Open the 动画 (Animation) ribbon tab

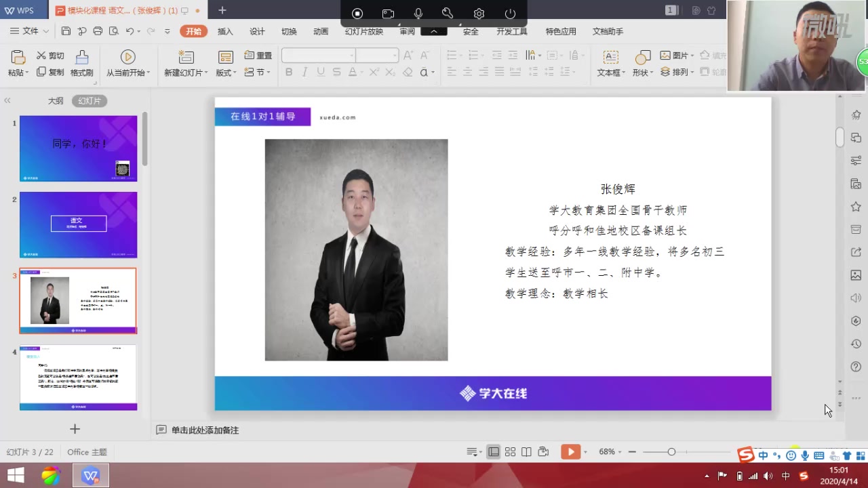[x=321, y=31]
